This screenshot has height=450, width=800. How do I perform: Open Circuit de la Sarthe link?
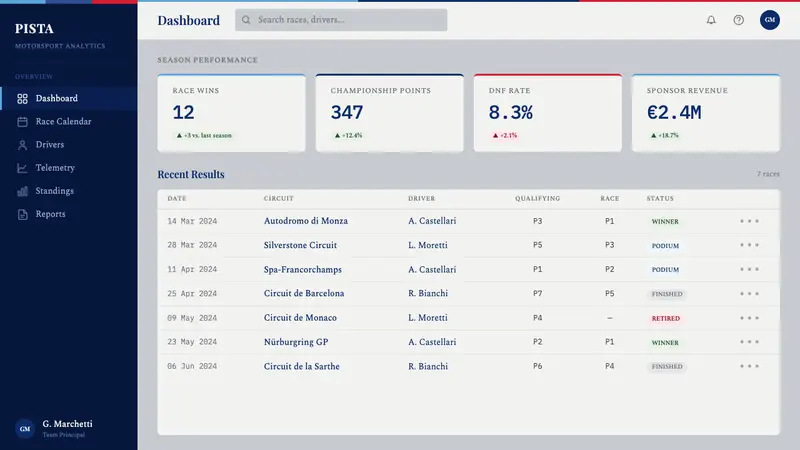[302, 366]
